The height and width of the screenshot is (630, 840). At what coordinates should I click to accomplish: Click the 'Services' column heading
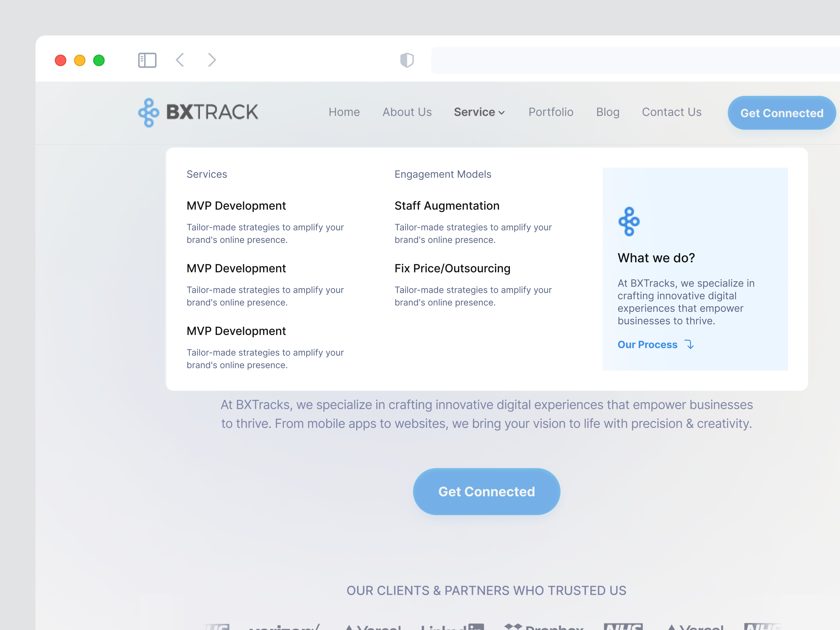coord(207,174)
